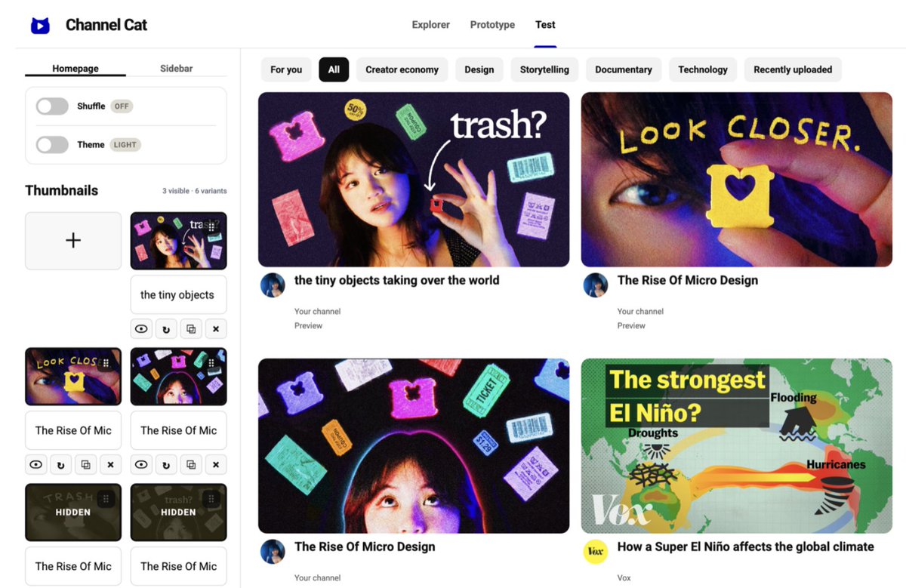Image resolution: width=906 pixels, height=588 pixels.
Task: Click the title "How a Super El Niño affects the global climate"
Action: [746, 546]
